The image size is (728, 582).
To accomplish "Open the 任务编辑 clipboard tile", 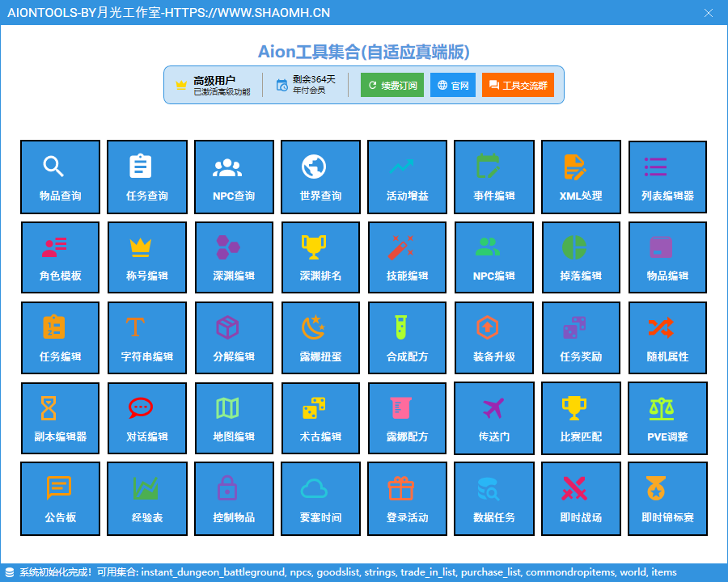I will click(61, 338).
